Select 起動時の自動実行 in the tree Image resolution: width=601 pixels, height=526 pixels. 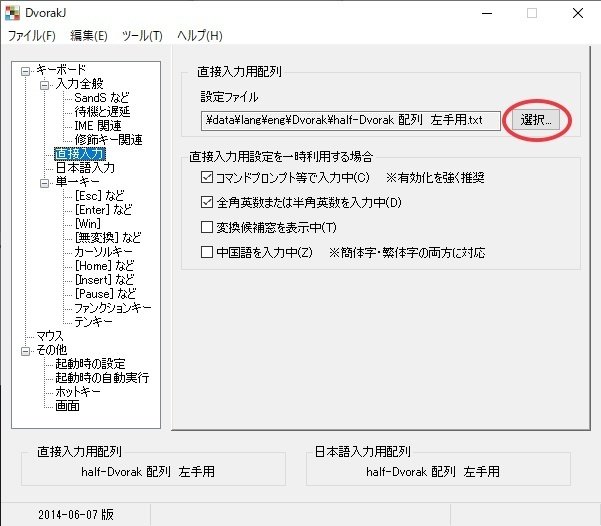[x=102, y=378]
